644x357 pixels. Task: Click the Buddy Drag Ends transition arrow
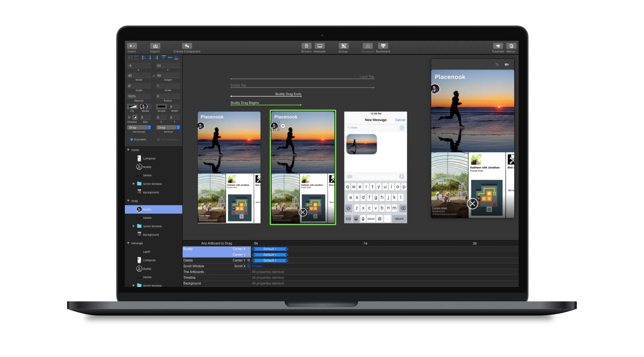(x=266, y=96)
